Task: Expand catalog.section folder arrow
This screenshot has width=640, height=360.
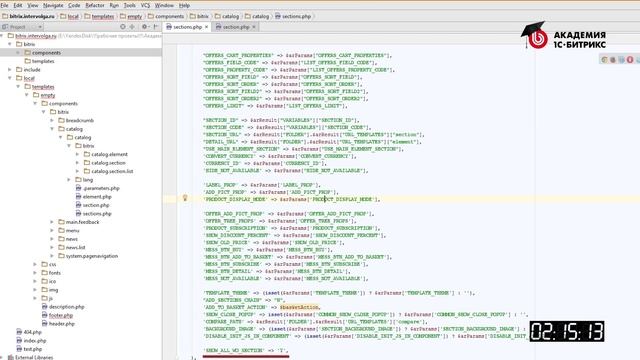Action: pyautogui.click(x=78, y=163)
